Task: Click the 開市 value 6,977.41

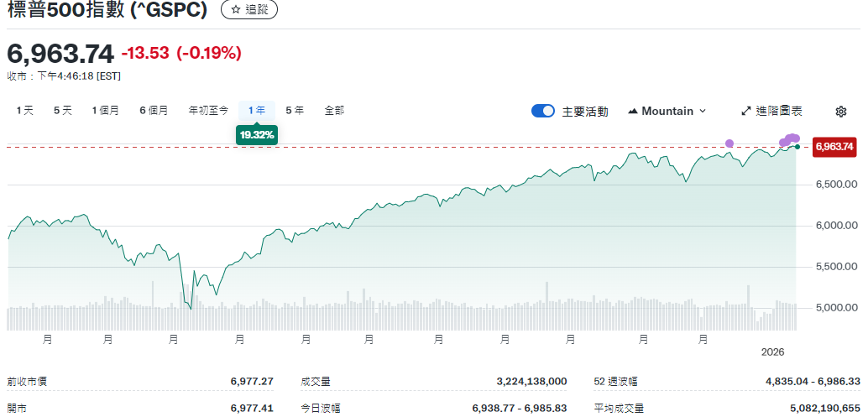Action: (252, 409)
